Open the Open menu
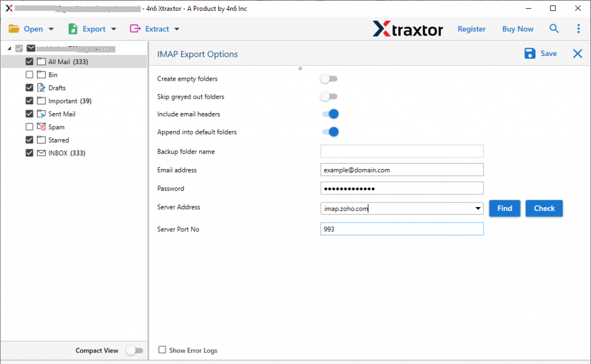Viewport: 591px width, 364px height. [x=33, y=29]
